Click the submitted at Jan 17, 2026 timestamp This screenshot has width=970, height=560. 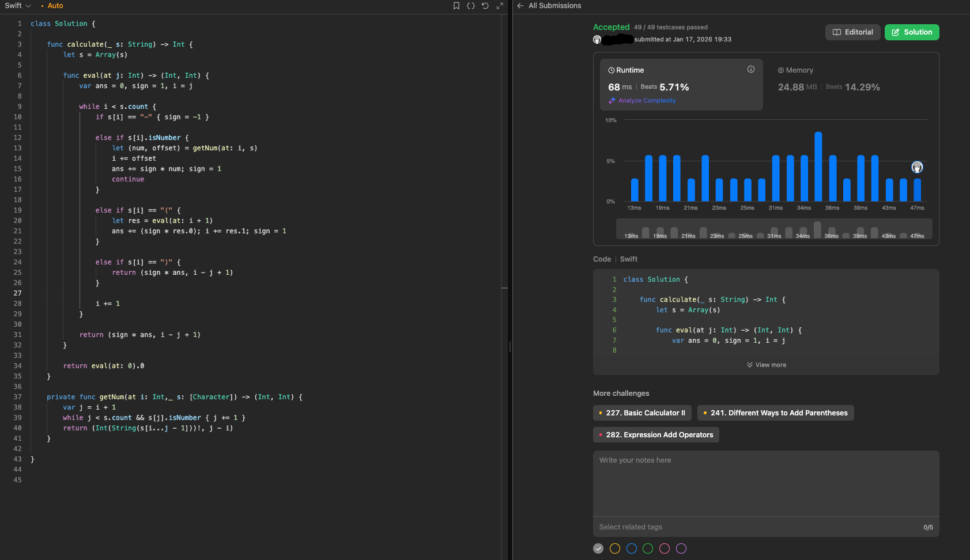coord(683,40)
